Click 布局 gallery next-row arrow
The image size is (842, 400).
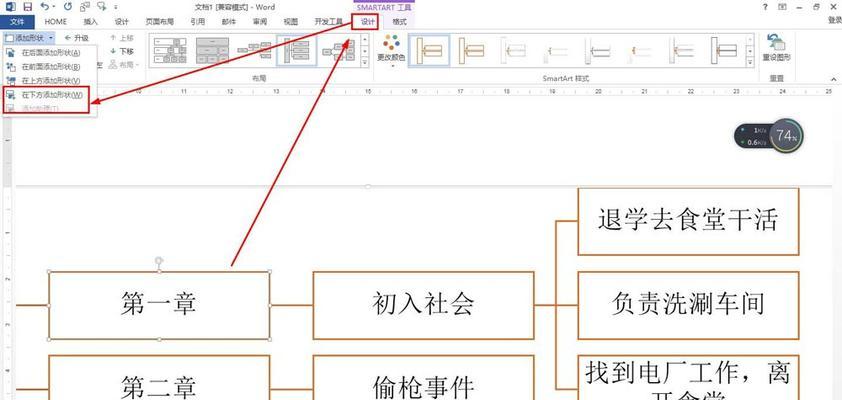365,51
